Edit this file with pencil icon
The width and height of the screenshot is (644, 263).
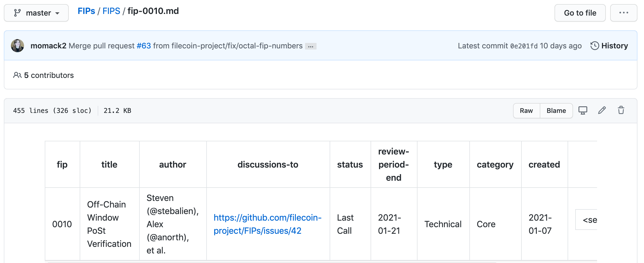pos(602,110)
